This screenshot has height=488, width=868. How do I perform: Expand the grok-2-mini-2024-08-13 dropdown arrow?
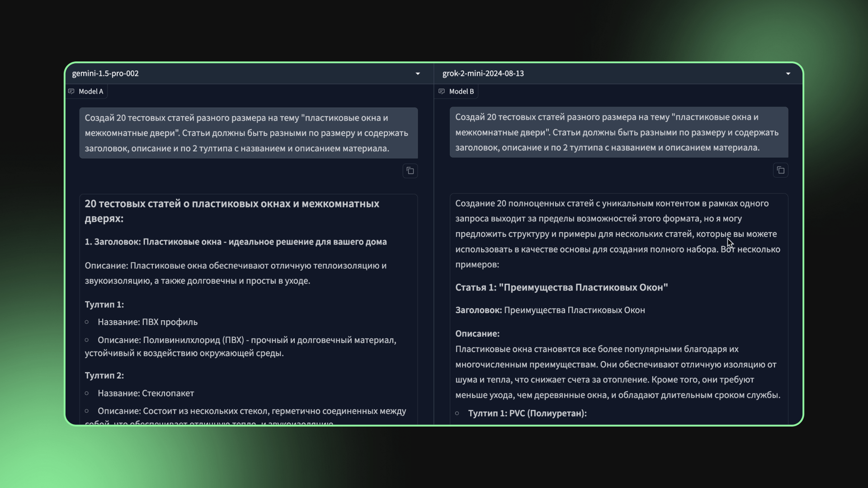click(788, 74)
